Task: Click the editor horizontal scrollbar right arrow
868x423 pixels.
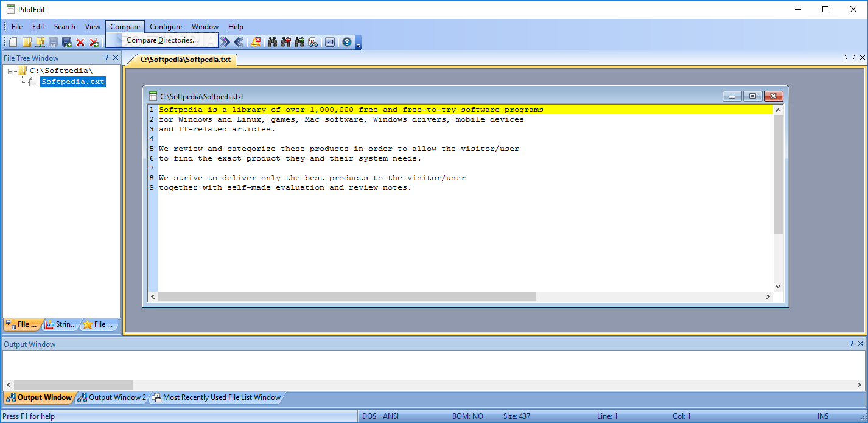Action: (x=768, y=297)
